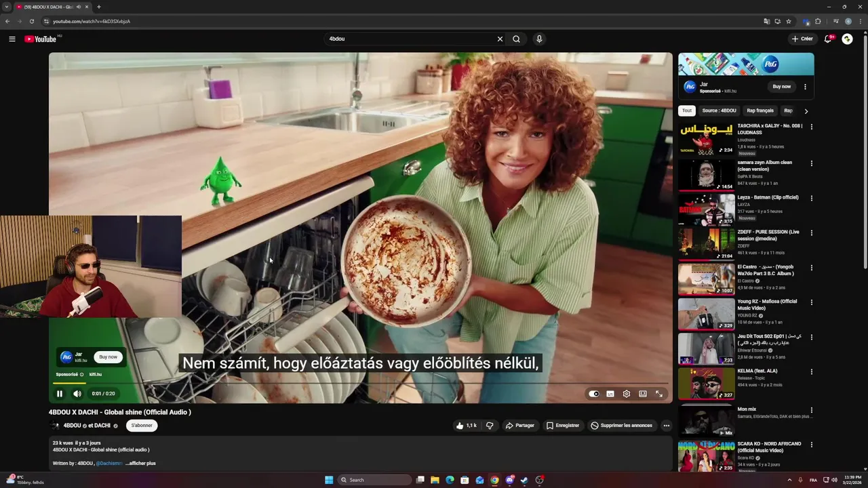Open the Mon mix thumbnail
Viewport: 868px width, 488px height.
pos(707,420)
